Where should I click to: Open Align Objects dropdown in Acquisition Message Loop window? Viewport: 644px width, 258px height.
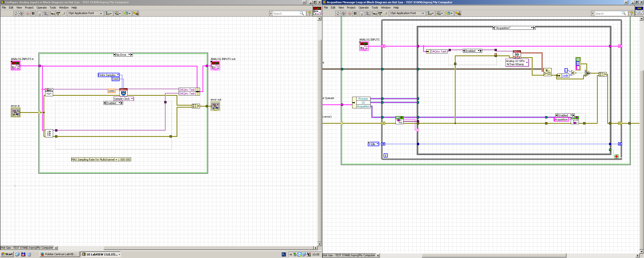tap(431, 13)
